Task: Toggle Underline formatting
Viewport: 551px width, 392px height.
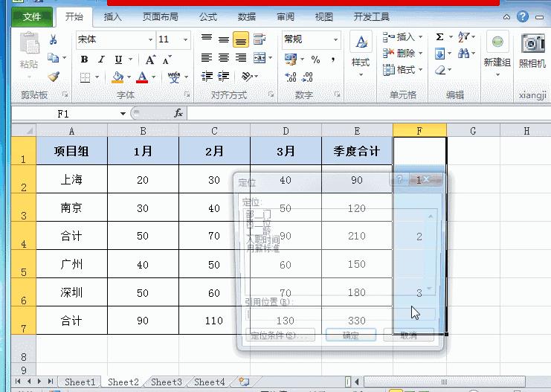Action: 118,60
